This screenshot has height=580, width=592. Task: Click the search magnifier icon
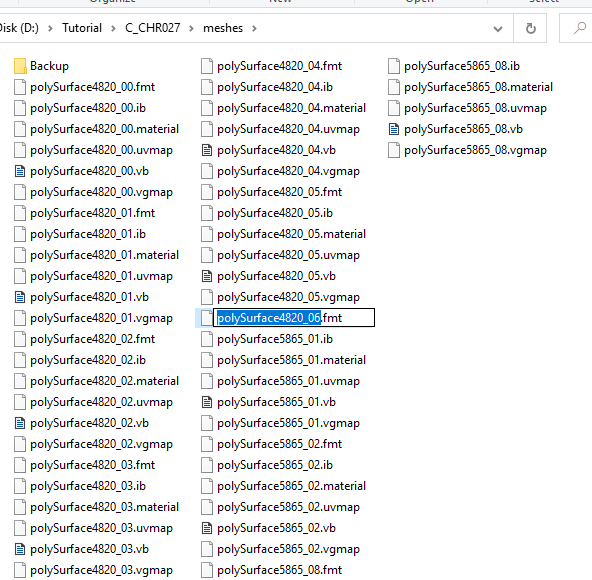tap(580, 28)
